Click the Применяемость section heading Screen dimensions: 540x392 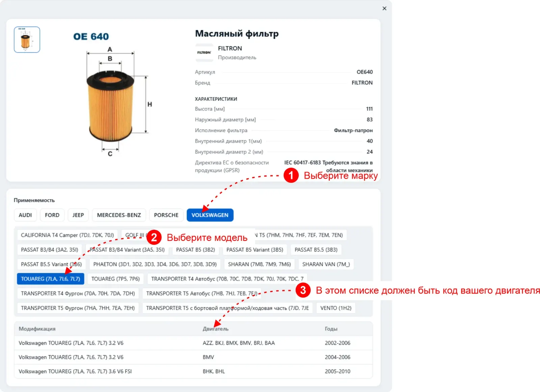click(x=34, y=200)
